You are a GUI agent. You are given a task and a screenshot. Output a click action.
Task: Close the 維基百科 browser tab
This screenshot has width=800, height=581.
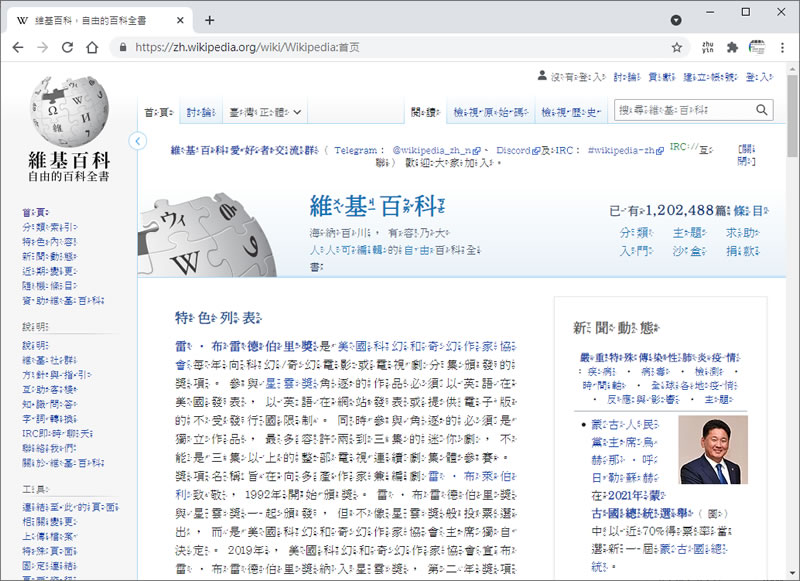180,20
